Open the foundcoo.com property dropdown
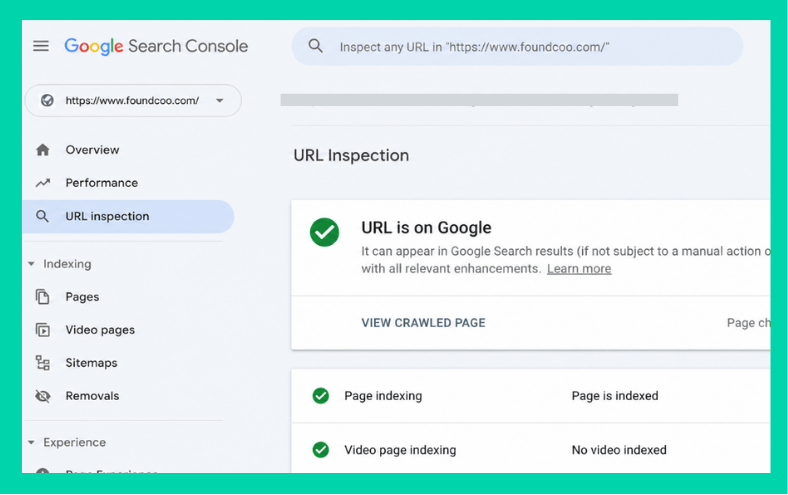Viewport: 788px width, 495px height. coord(133,101)
